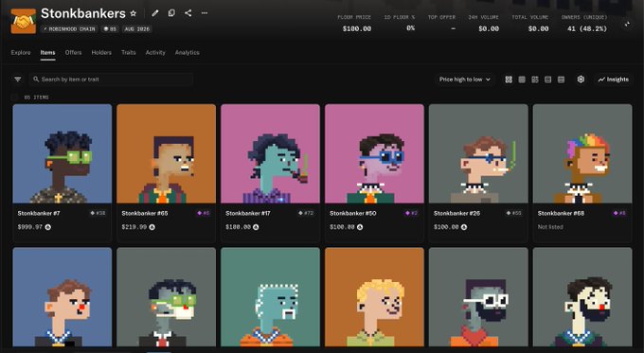Select the Items tab

pyautogui.click(x=47, y=53)
